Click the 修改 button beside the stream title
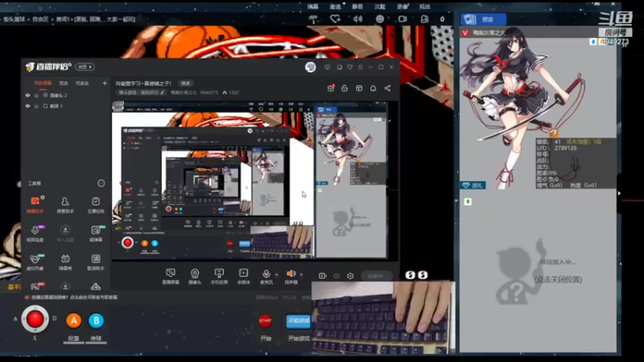This screenshot has width=644, height=362. tap(186, 84)
